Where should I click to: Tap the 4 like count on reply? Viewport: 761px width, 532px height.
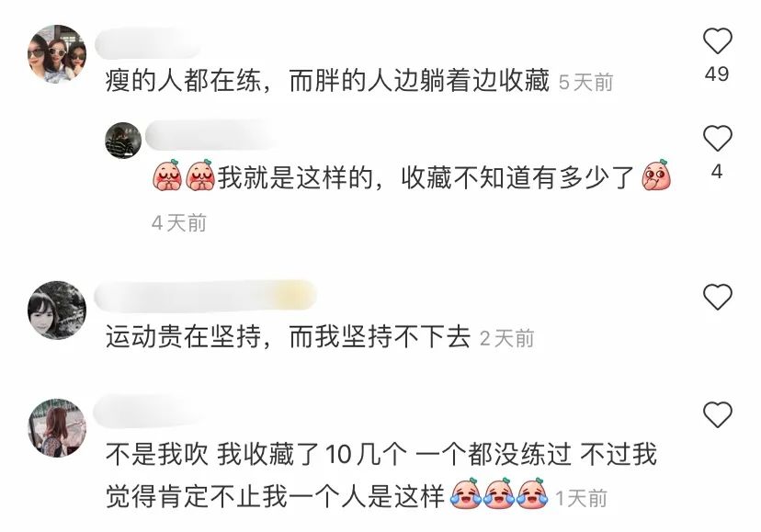click(717, 172)
